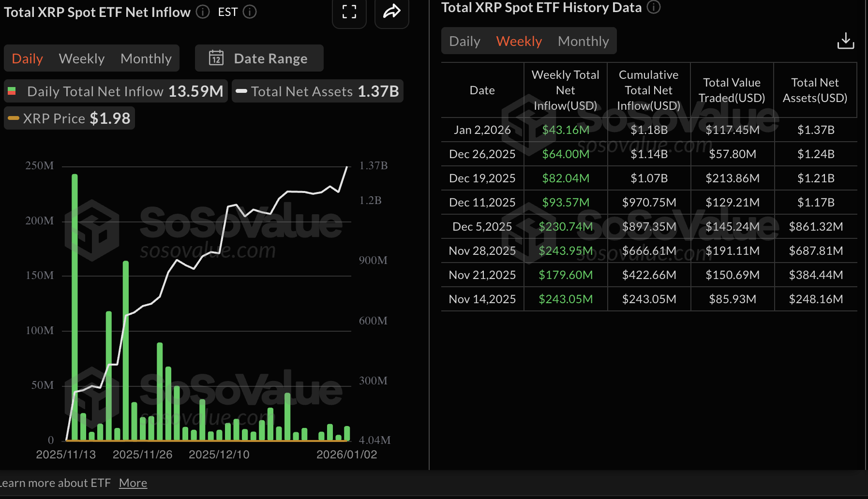Toggle the Total Net Assets legend series
Image resolution: width=868 pixels, height=499 pixels.
(317, 91)
